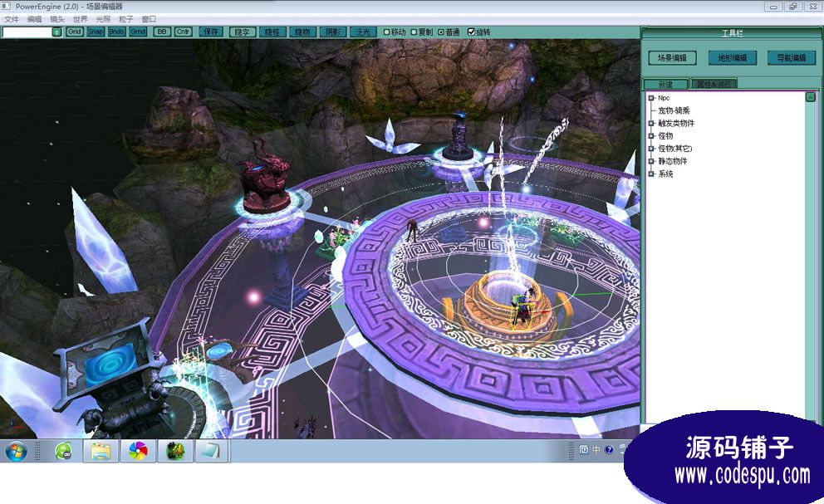Viewport: 824px width, 504px height.
Task: Click the 导航编辑 navigation edit button
Action: (x=792, y=58)
